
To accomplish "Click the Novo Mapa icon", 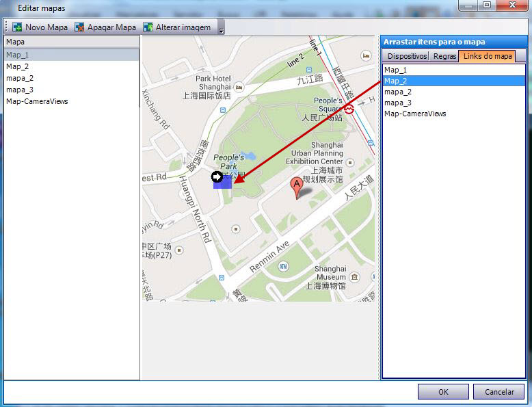I will pos(17,27).
